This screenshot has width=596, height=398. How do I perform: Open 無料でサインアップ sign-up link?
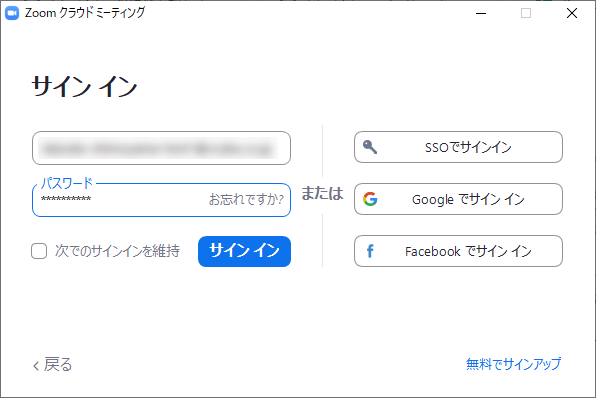click(514, 364)
